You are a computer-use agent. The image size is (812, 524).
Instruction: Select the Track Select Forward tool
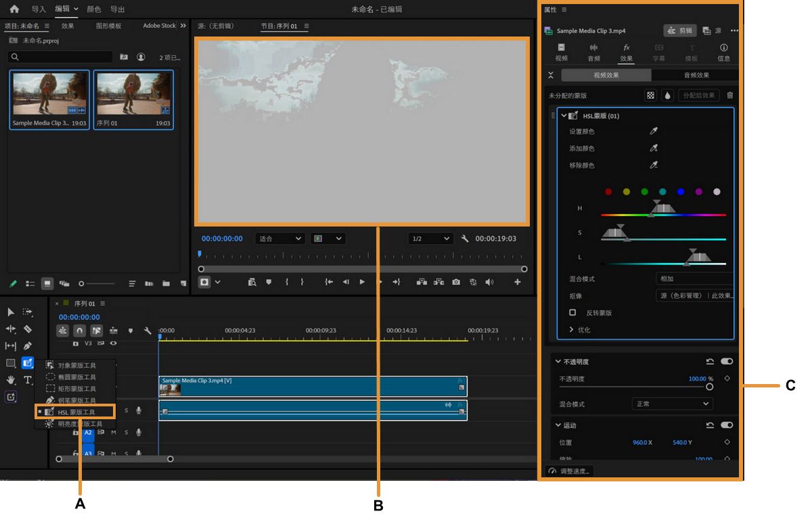click(28, 312)
